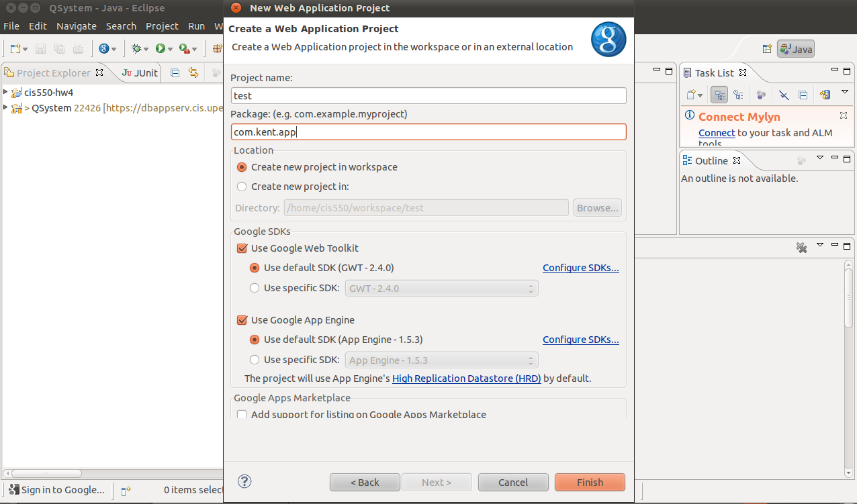
Task: Click the Run External Tools icon
Action: pyautogui.click(x=184, y=48)
